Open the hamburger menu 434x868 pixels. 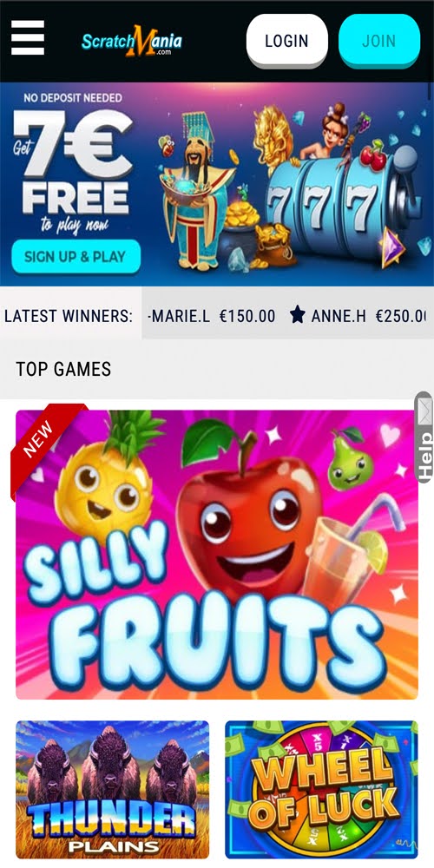(x=28, y=37)
